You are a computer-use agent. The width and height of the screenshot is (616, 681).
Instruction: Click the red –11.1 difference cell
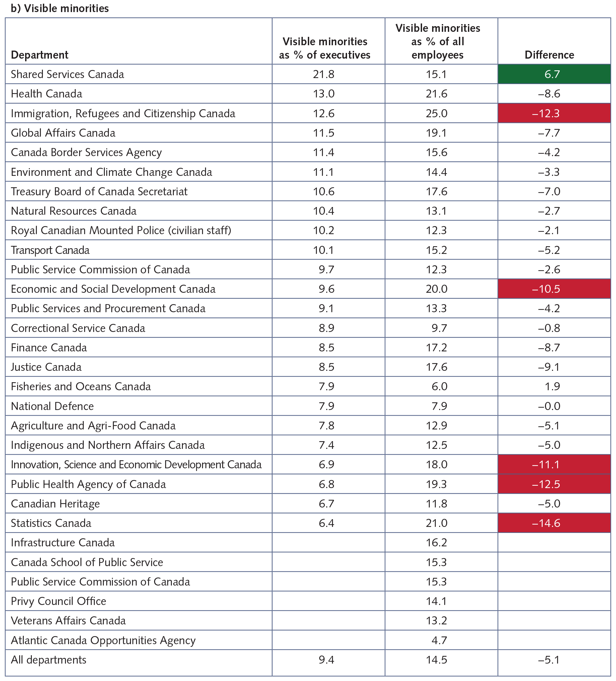tap(554, 465)
